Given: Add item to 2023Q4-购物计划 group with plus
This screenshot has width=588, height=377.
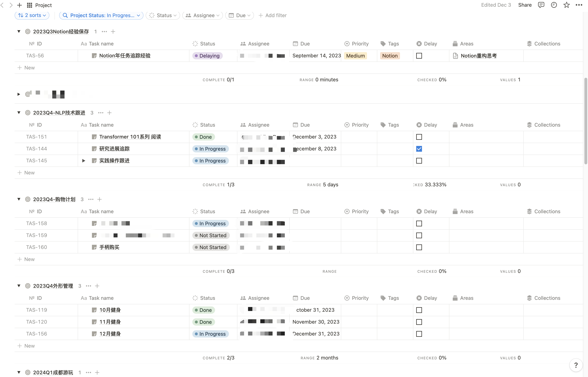Looking at the screenshot, I should (100, 199).
